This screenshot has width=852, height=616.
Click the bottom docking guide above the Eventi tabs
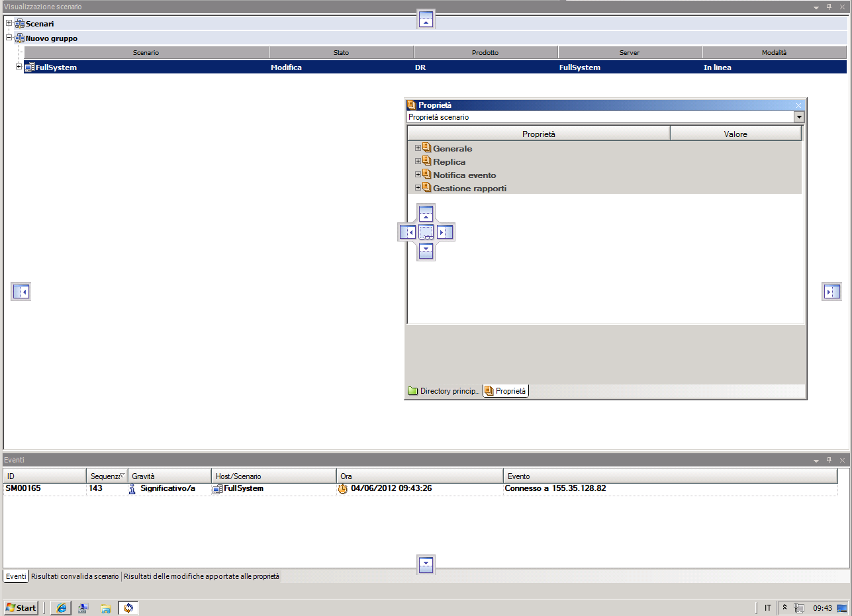(426, 564)
